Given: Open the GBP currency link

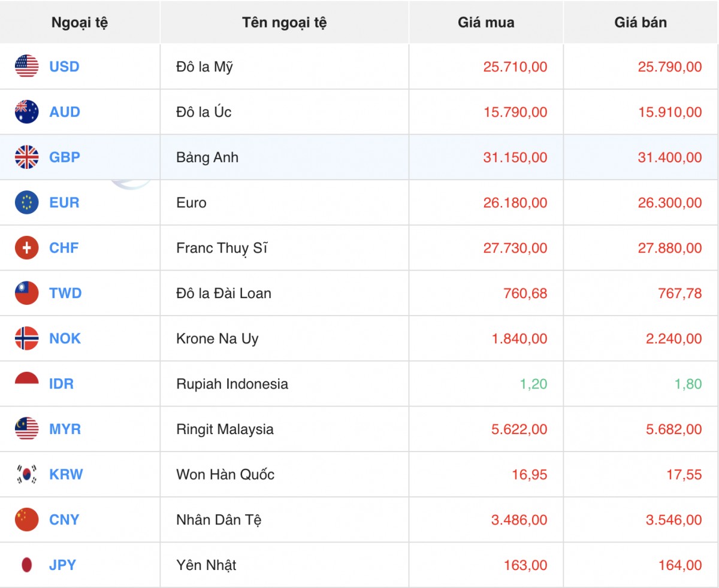Looking at the screenshot, I should (x=64, y=157).
